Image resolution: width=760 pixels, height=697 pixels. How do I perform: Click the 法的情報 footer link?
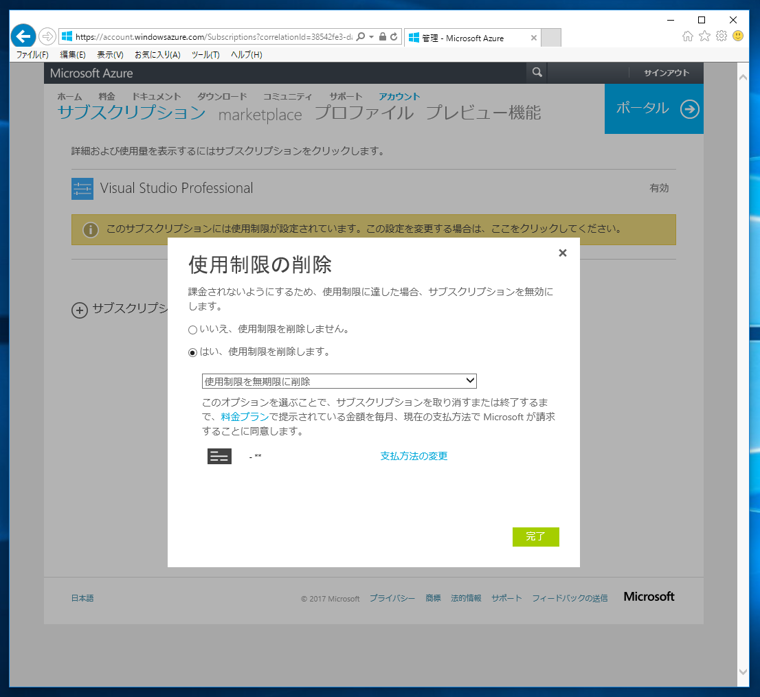pyautogui.click(x=466, y=598)
